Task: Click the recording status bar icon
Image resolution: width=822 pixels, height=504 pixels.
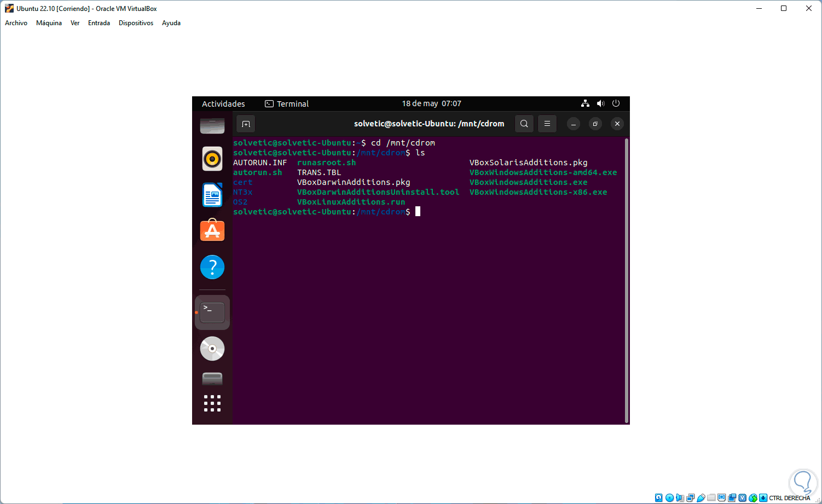Action: 732,498
